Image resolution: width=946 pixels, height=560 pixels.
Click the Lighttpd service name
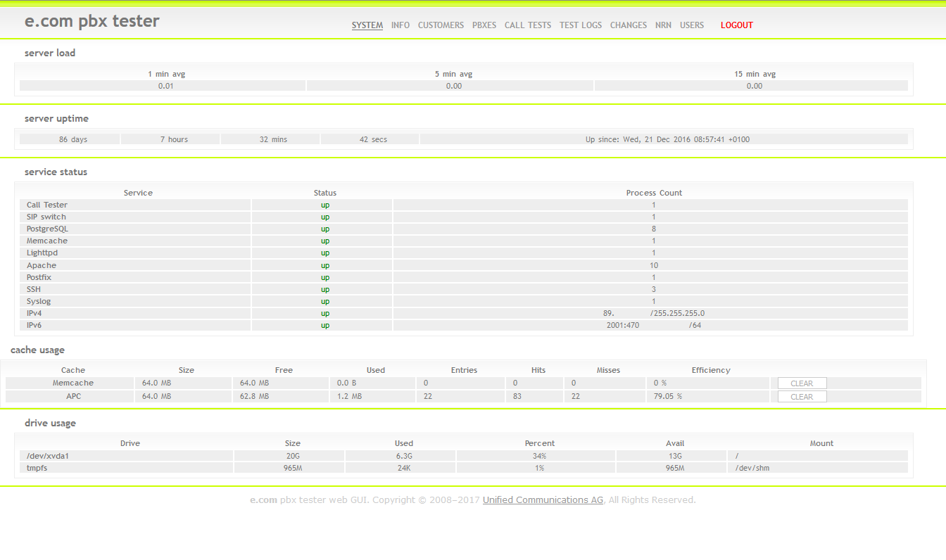42,253
